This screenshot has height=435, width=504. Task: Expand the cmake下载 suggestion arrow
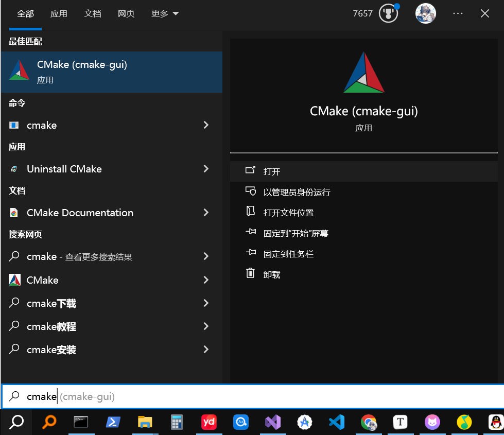(x=206, y=303)
